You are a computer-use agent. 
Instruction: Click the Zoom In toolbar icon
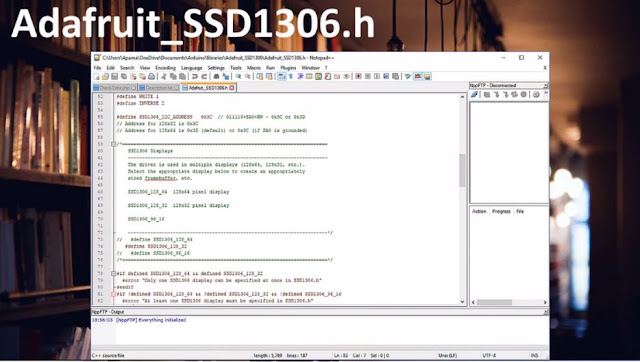pyautogui.click(x=238, y=77)
